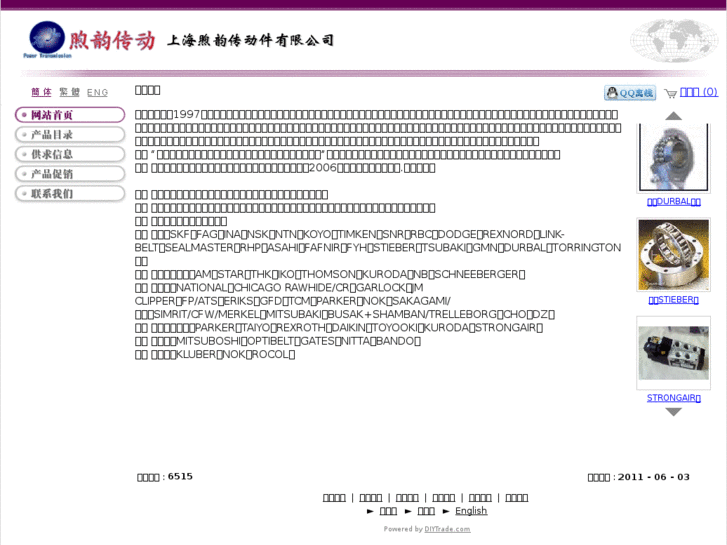
Task: Click the company logo globe icon
Action: tap(47, 38)
